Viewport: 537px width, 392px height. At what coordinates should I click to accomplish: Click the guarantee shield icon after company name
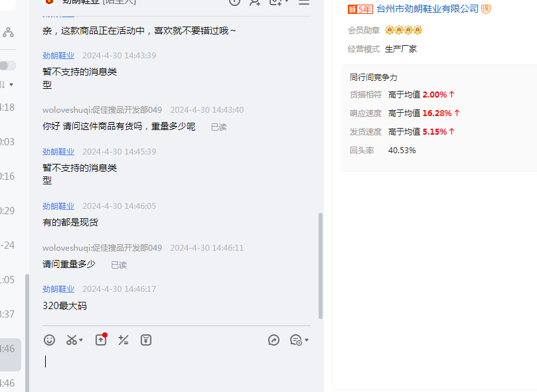click(486, 9)
